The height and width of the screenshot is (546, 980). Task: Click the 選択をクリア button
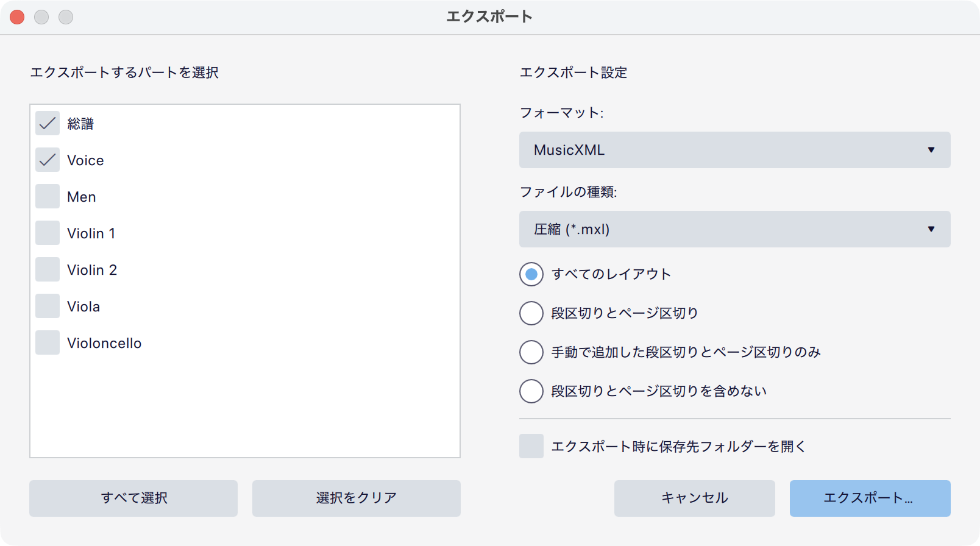point(357,498)
